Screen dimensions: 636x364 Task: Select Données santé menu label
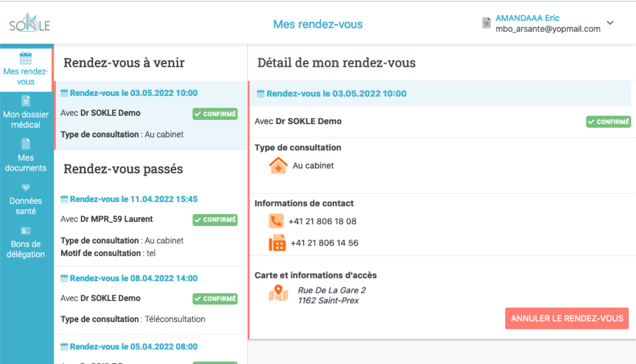[26, 206]
